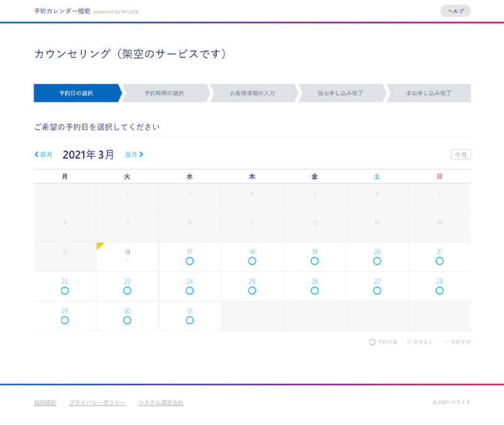The image size is (504, 425).
Task: Open the プライバシーポリシー link
Action: tap(97, 402)
